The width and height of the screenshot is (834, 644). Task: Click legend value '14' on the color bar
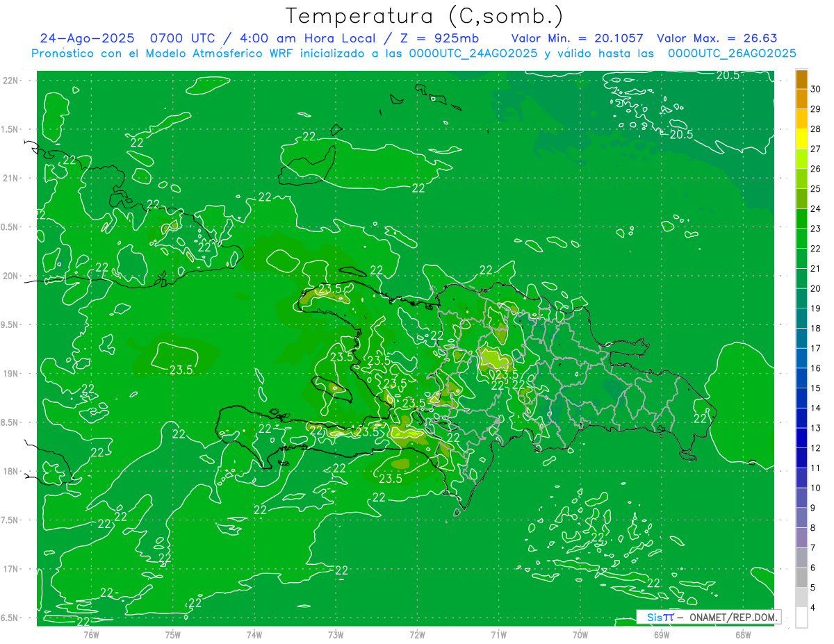point(816,408)
